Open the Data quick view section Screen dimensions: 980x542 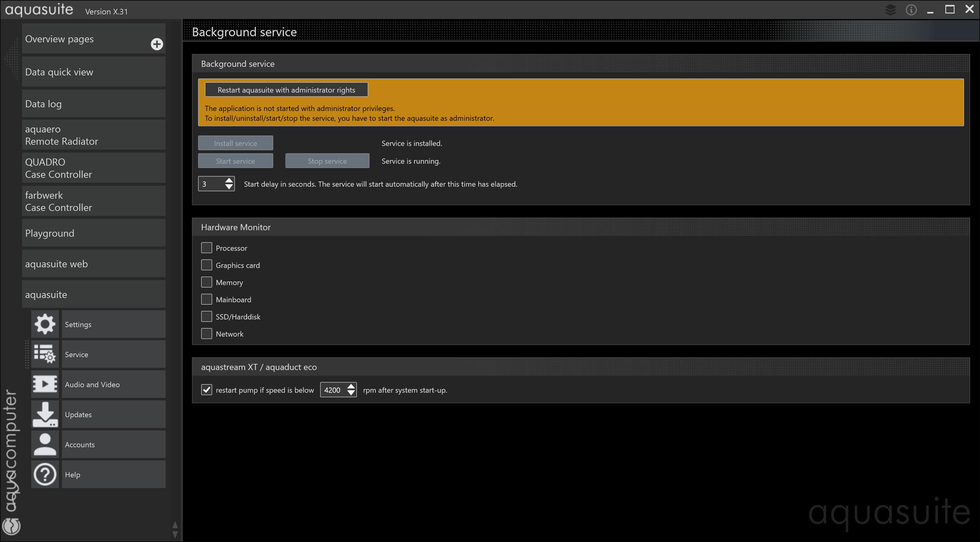[x=94, y=72]
